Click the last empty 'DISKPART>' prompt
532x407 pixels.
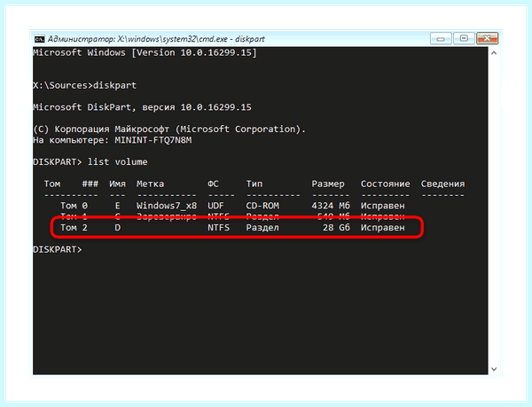(x=58, y=250)
